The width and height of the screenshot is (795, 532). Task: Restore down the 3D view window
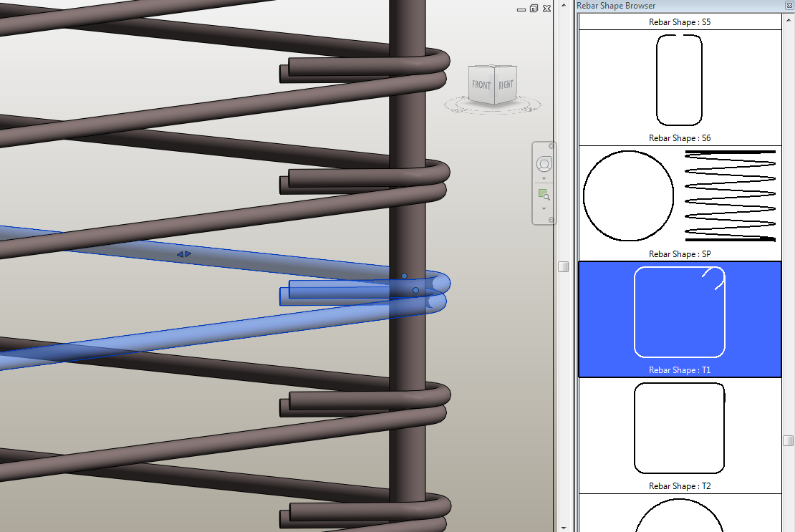[534, 9]
